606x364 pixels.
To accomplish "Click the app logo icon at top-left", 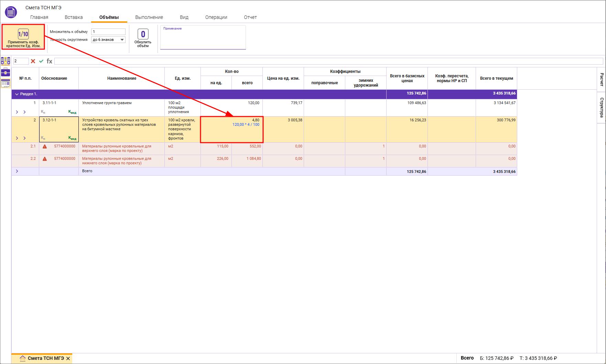I will point(11,12).
